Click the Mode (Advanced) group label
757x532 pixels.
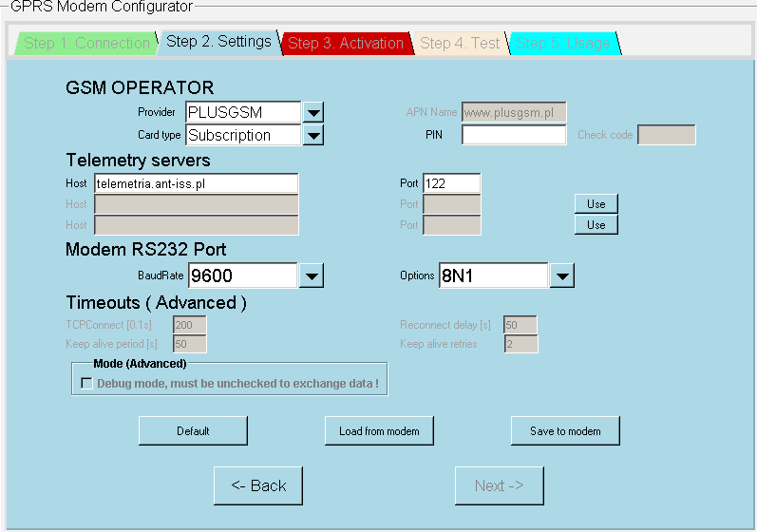tap(140, 364)
